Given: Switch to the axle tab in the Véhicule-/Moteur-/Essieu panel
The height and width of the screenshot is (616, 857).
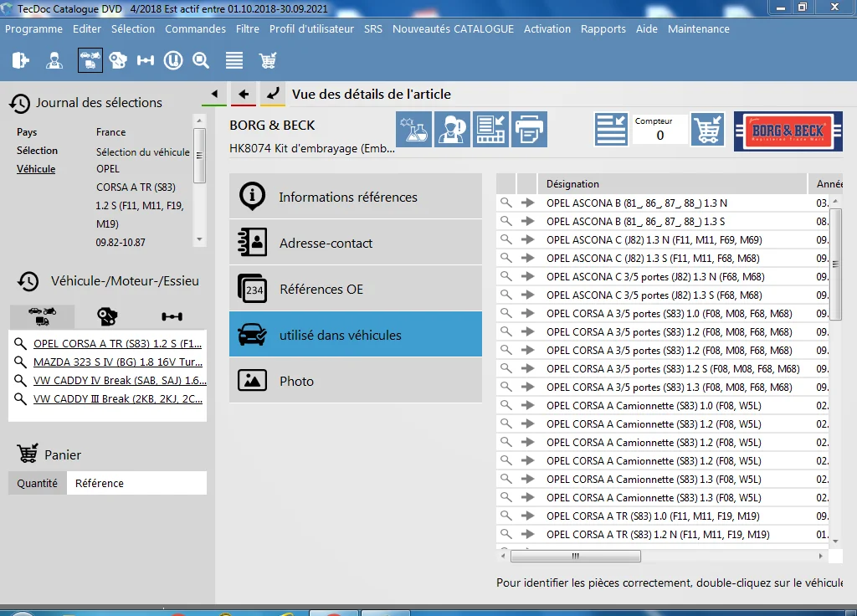Looking at the screenshot, I should coord(172,316).
